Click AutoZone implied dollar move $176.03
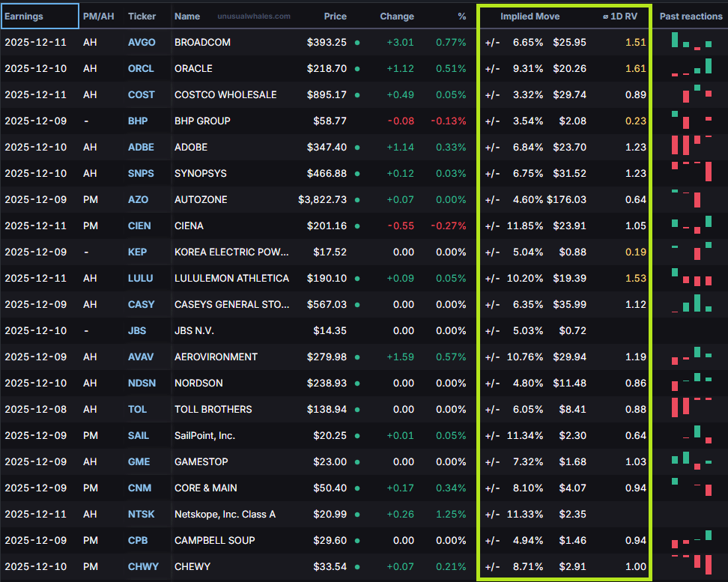 point(566,200)
